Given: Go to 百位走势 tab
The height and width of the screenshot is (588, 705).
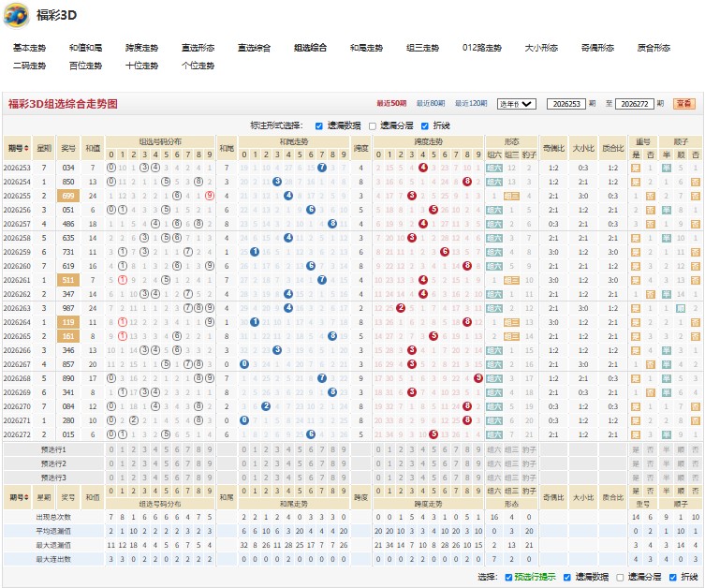Looking at the screenshot, I should coord(85,66).
